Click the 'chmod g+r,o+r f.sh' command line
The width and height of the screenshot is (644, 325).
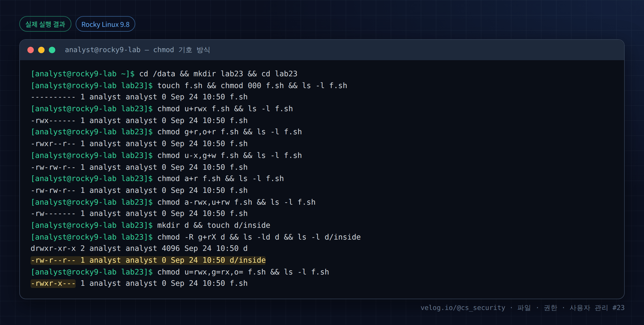pos(166,132)
